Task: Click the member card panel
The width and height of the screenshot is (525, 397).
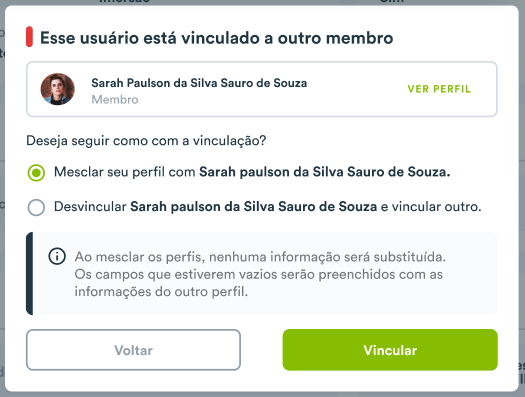Action: tap(261, 89)
